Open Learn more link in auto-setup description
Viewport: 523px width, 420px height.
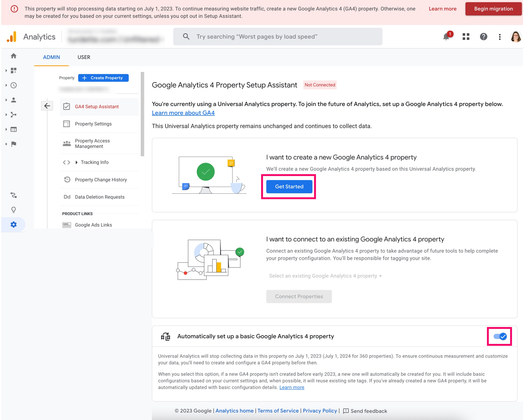292,387
